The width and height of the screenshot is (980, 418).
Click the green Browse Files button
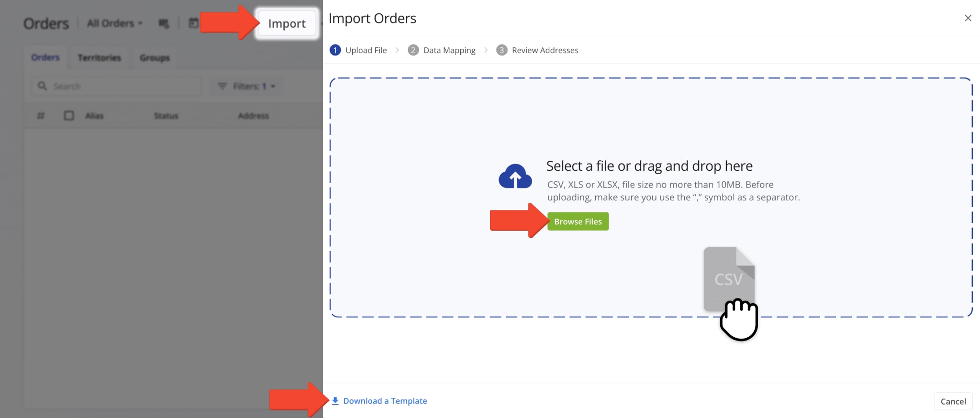coord(578,221)
